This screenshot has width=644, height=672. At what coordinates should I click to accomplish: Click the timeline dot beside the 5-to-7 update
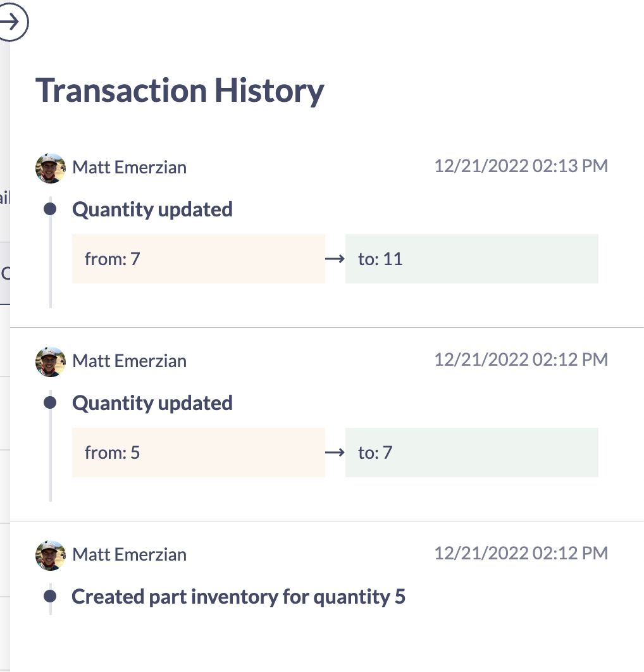pos(51,402)
